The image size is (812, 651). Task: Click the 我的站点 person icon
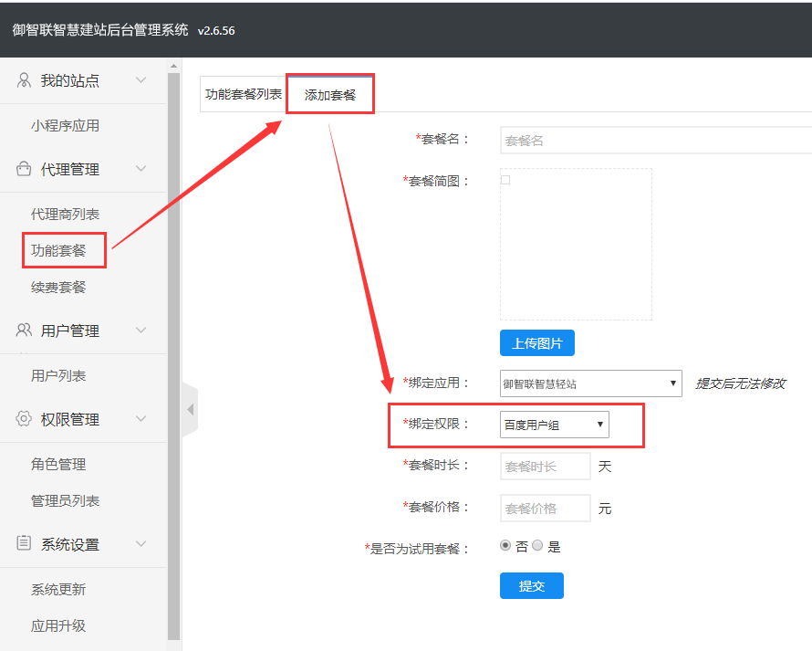pos(24,80)
